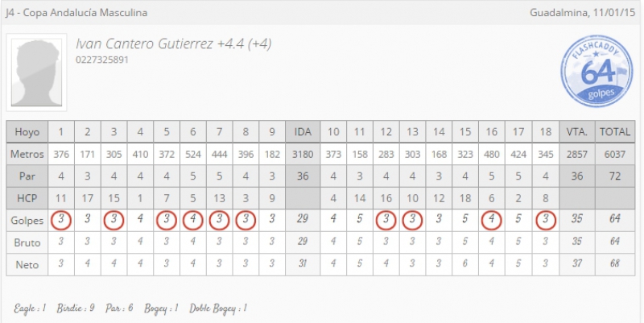Select the Neto row label
Viewport: 644px width, 323px height.
[27, 265]
